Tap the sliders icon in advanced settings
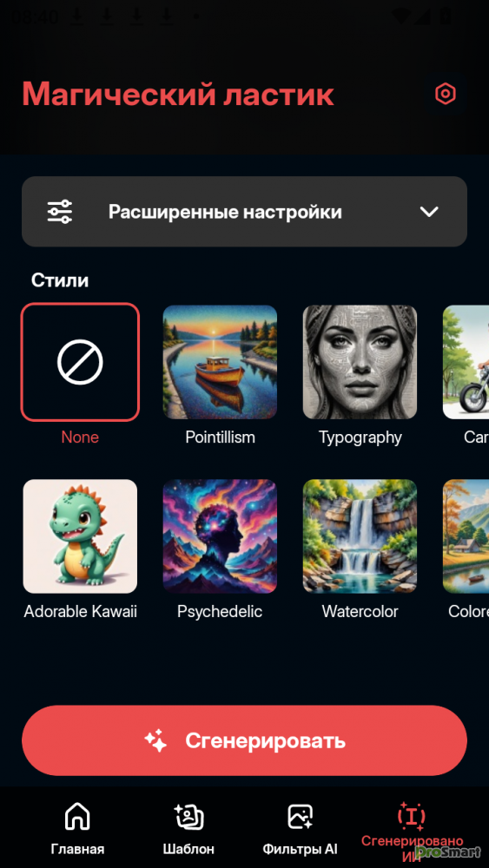This screenshot has width=489, height=868. (59, 212)
